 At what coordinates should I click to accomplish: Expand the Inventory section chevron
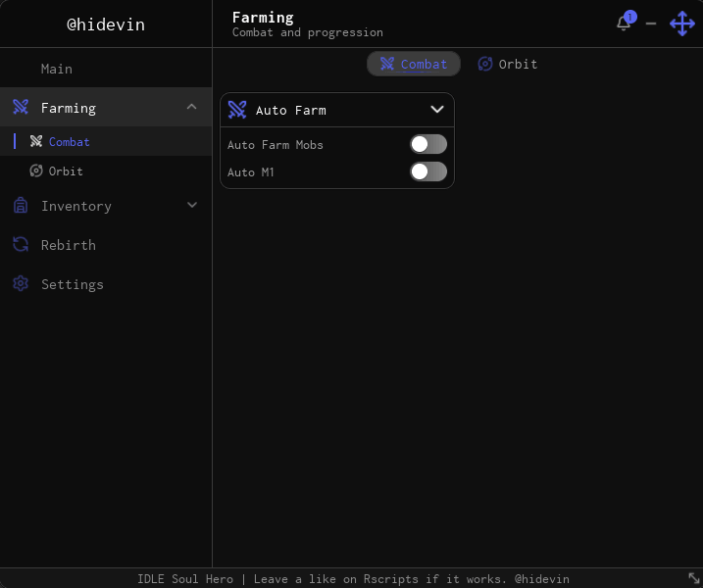tap(192, 205)
